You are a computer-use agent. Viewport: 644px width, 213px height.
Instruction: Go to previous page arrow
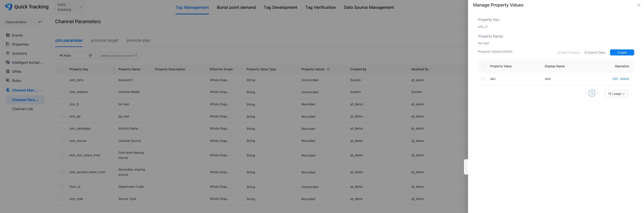[586, 93]
